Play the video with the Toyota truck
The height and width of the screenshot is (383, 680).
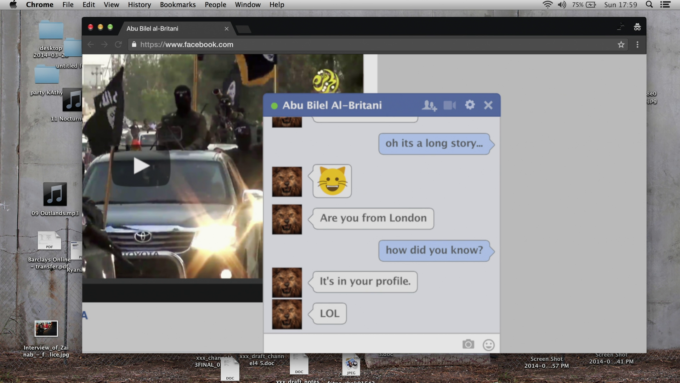pos(141,166)
